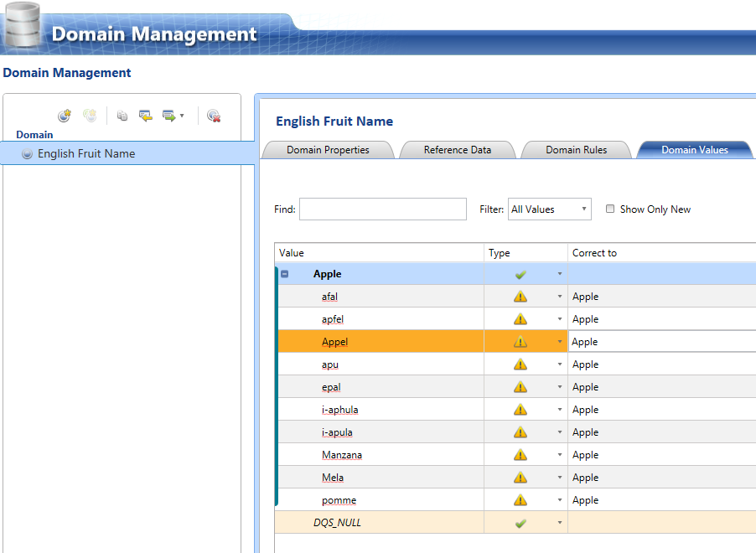
Task: Click the green checkmark in the DQS_NULL row
Action: 520,523
